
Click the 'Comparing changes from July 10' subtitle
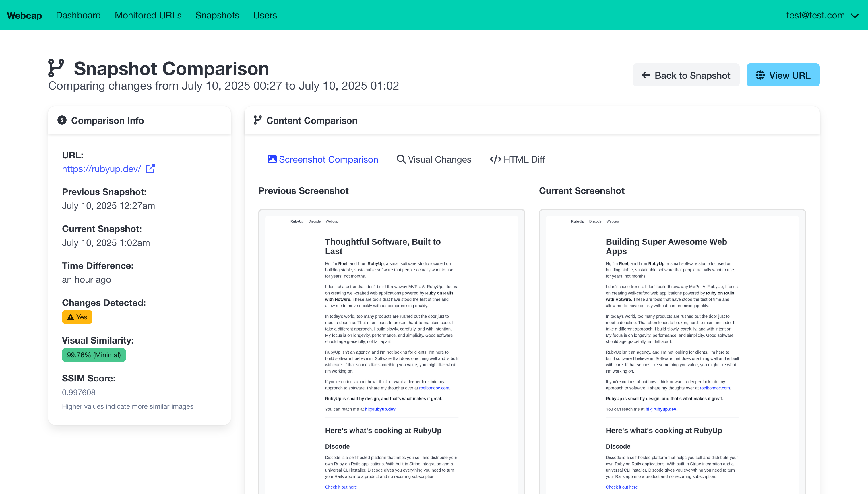pyautogui.click(x=223, y=86)
